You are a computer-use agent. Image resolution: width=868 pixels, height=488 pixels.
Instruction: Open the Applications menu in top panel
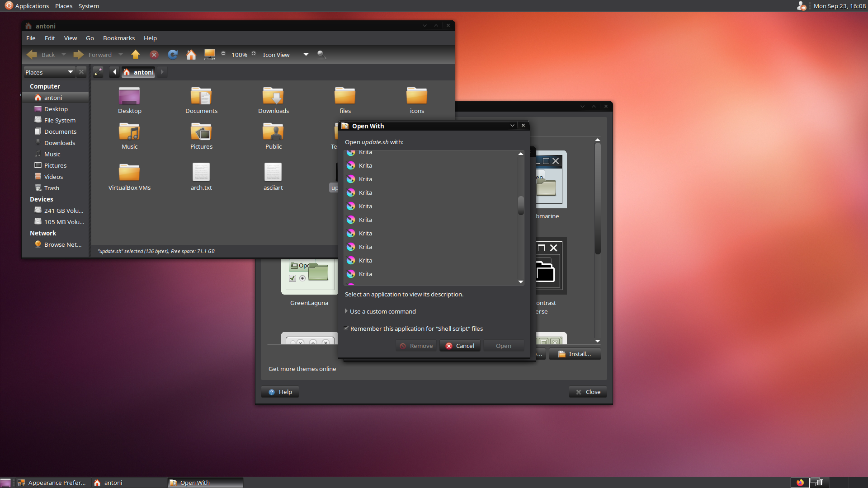coord(27,6)
